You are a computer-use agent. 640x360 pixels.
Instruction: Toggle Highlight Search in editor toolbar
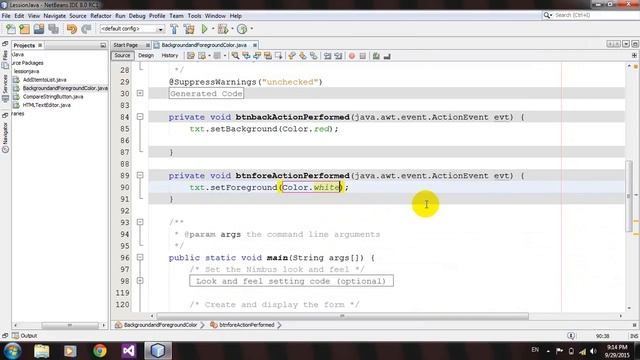click(x=268, y=56)
